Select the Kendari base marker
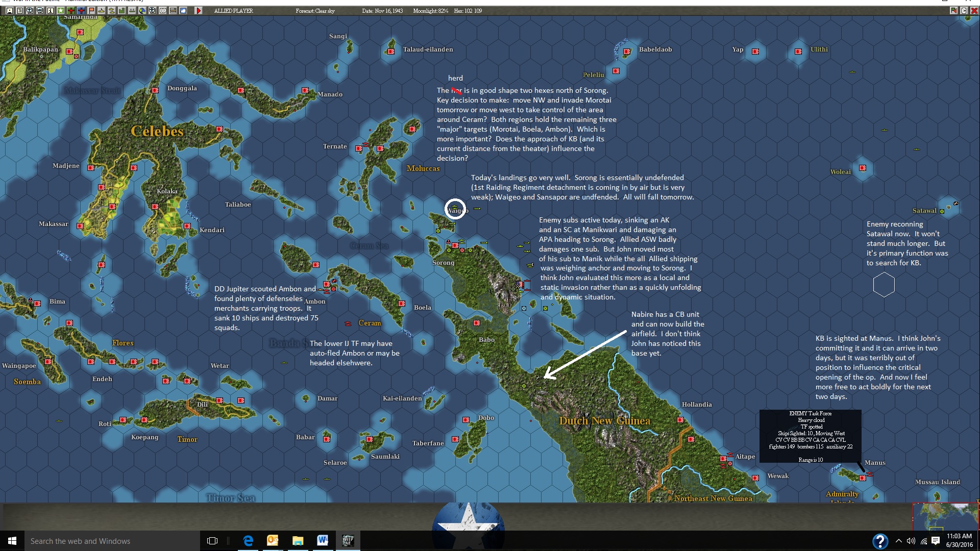 coord(187,226)
